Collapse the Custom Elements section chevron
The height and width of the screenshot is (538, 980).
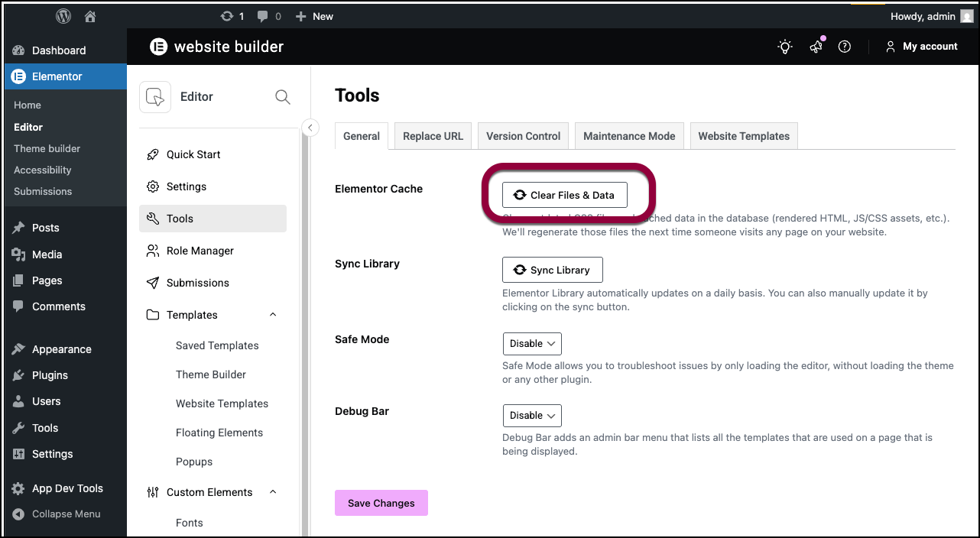(x=273, y=492)
